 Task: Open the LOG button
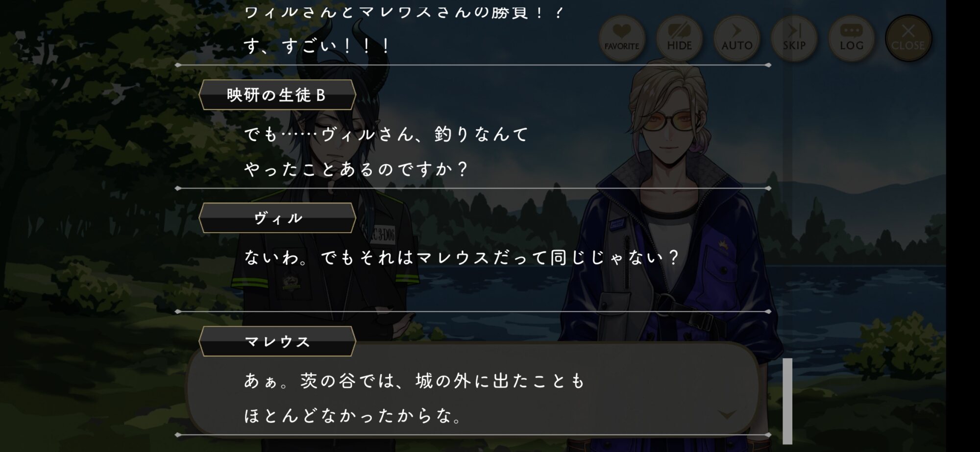click(851, 38)
